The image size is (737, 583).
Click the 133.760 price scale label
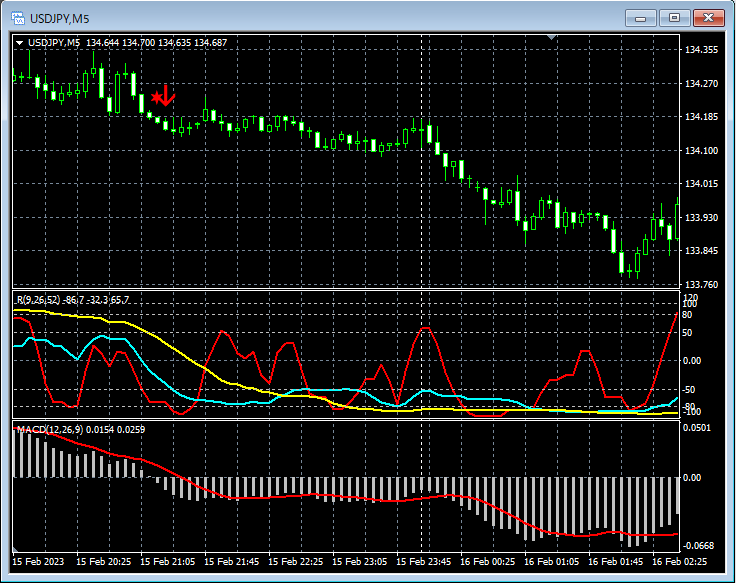[701, 284]
